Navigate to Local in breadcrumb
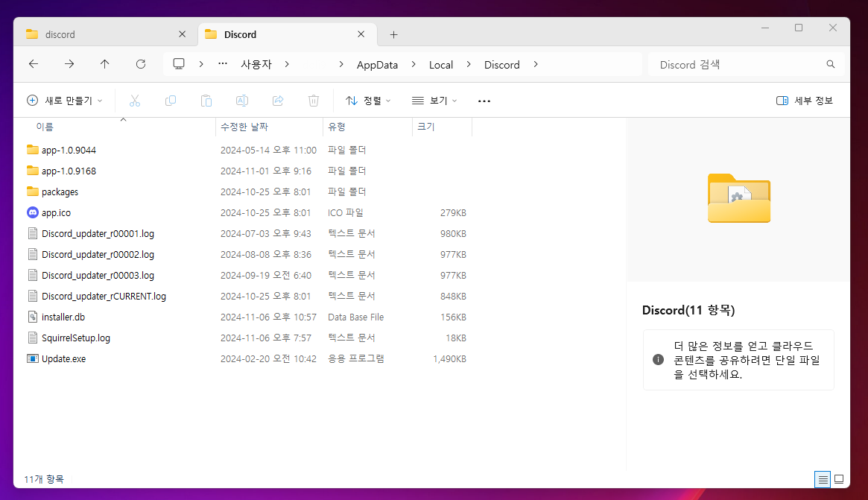Screen dimensions: 868x500 (440, 64)
